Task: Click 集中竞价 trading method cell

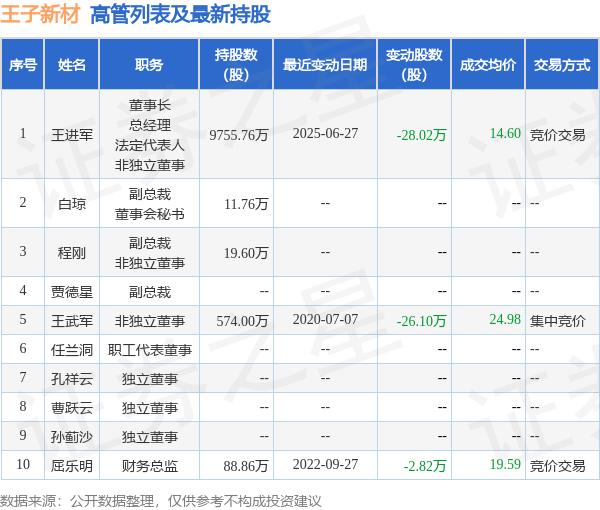Action: coord(558,321)
